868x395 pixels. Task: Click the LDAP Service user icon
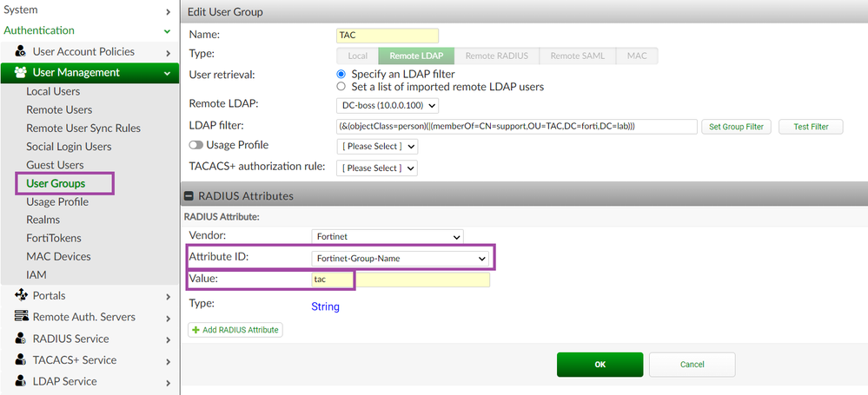pos(21,381)
